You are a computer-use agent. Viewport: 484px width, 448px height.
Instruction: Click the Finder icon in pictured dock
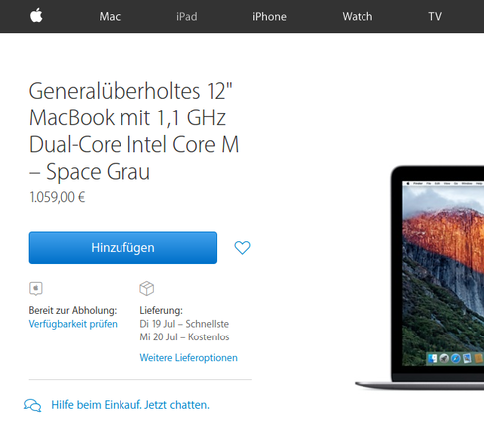[433, 358]
